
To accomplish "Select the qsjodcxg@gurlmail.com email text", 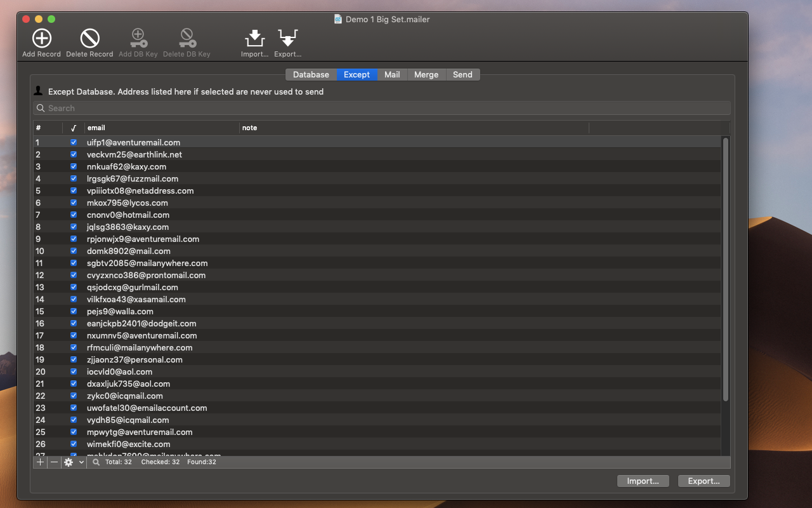I will pos(133,287).
